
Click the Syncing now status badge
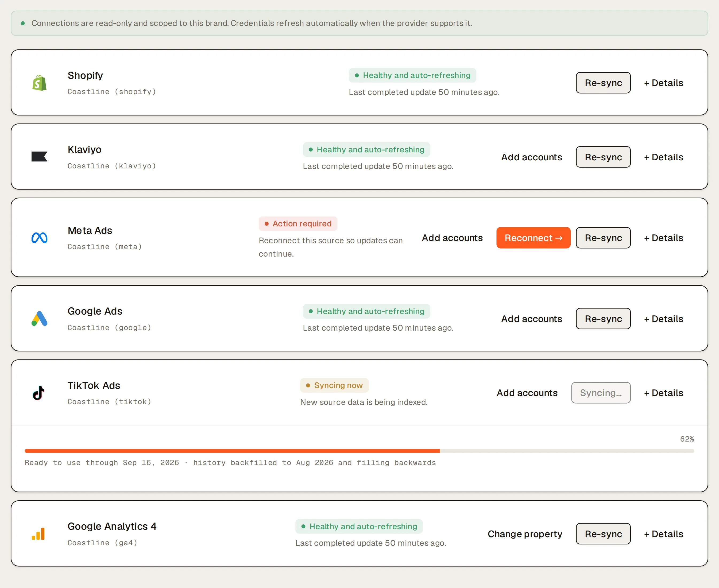334,385
